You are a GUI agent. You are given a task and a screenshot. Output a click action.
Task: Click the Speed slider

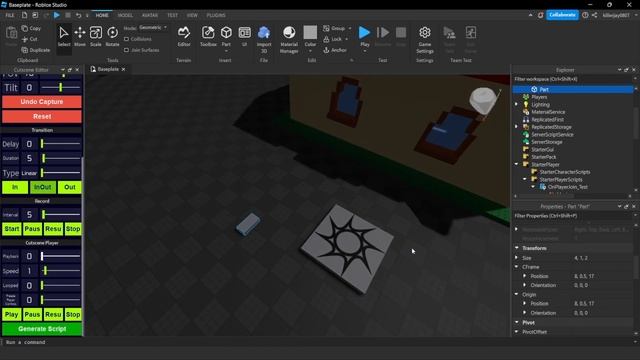coord(60,271)
